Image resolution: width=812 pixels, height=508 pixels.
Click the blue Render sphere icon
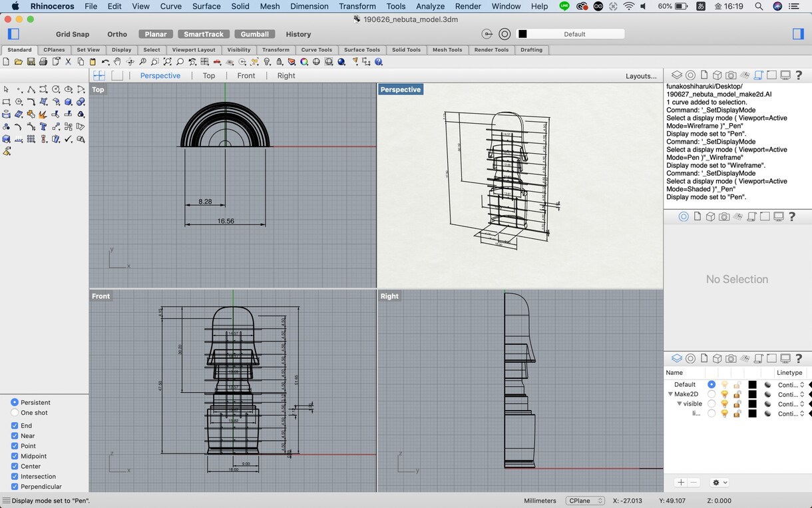point(341,62)
